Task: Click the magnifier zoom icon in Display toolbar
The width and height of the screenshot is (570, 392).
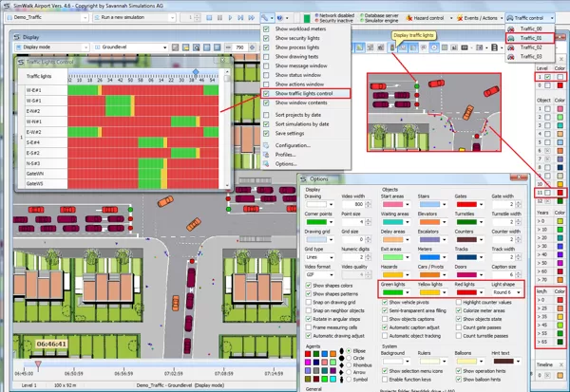Action: click(197, 47)
